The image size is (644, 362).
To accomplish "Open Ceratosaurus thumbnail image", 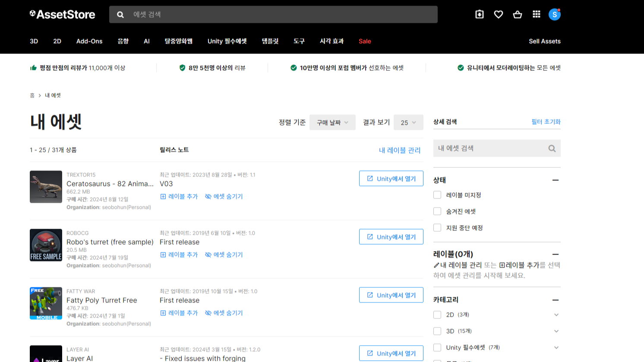I will point(46,187).
